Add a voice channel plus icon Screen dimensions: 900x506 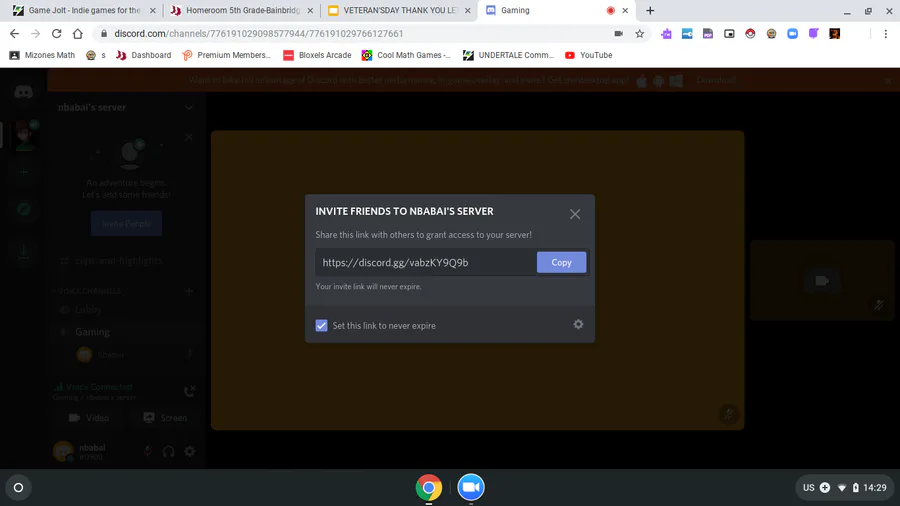189,291
